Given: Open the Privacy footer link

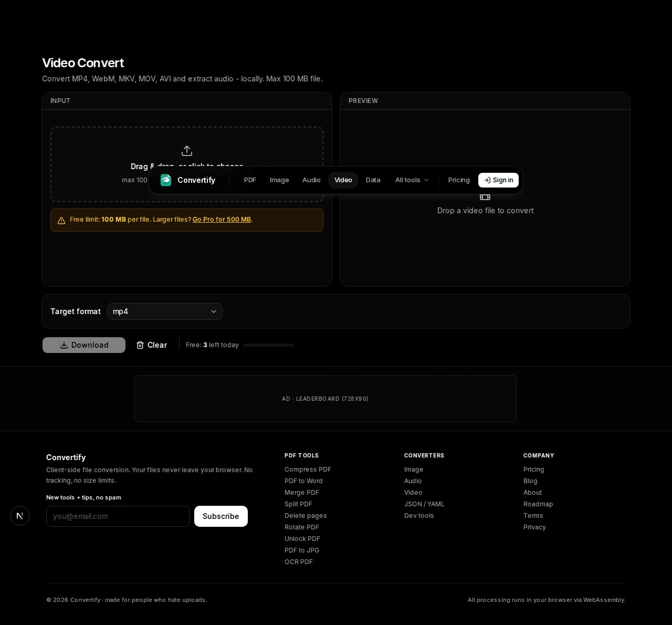Looking at the screenshot, I should (534, 527).
